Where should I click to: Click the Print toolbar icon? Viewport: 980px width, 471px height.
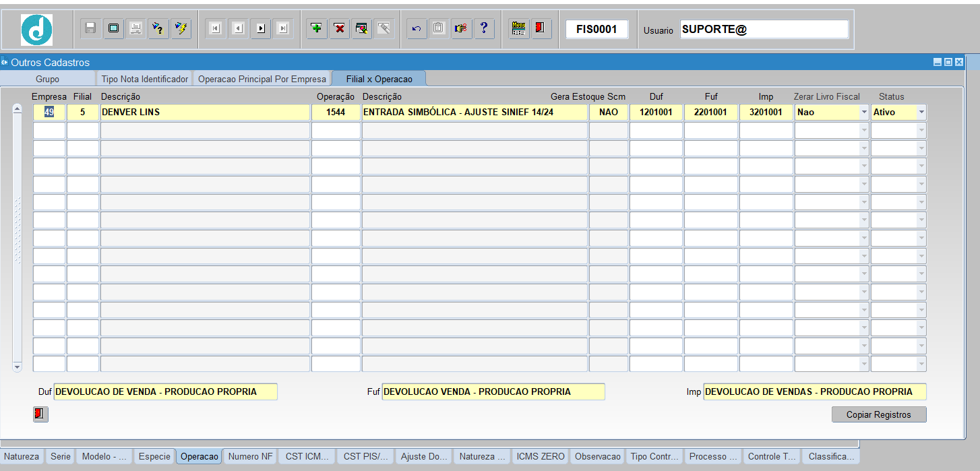pyautogui.click(x=135, y=28)
